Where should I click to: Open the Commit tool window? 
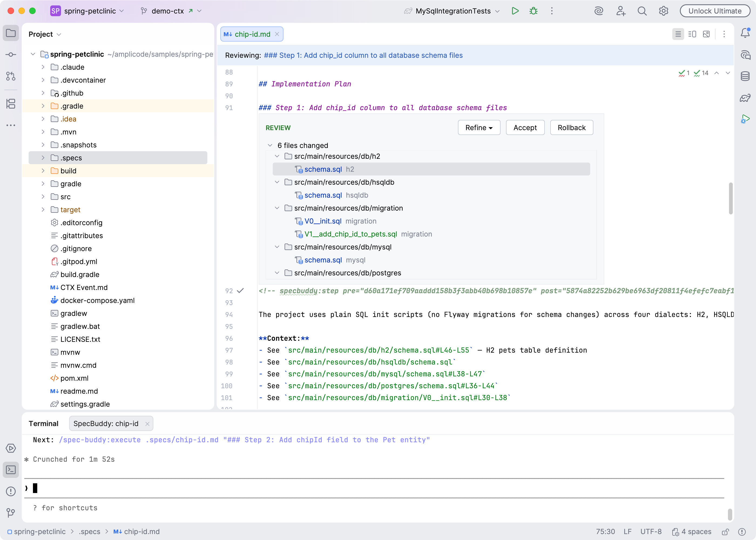click(x=11, y=55)
